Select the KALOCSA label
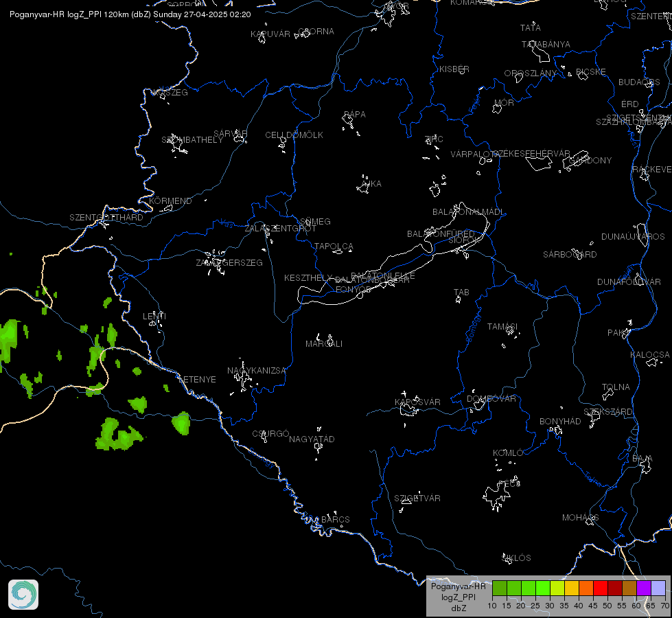The height and width of the screenshot is (618, 672). pyautogui.click(x=650, y=355)
